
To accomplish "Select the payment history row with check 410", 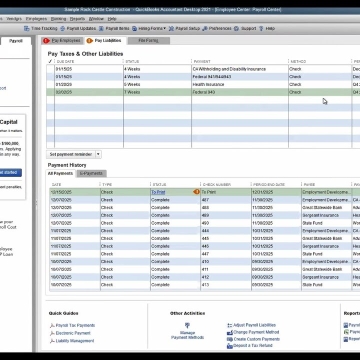I will pyautogui.click(x=205, y=262).
